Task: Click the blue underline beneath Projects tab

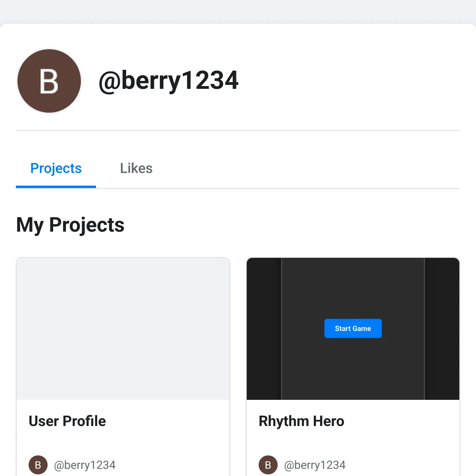Action: click(x=56, y=186)
